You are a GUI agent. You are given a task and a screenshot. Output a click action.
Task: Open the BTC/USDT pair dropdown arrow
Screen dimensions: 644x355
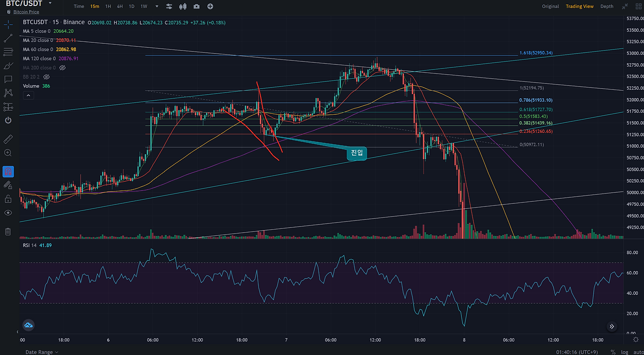49,3
